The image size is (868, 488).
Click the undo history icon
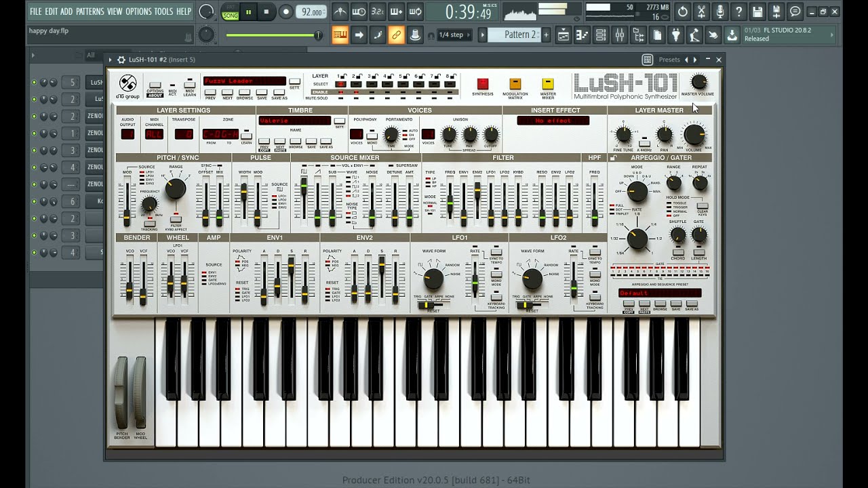[x=683, y=12]
